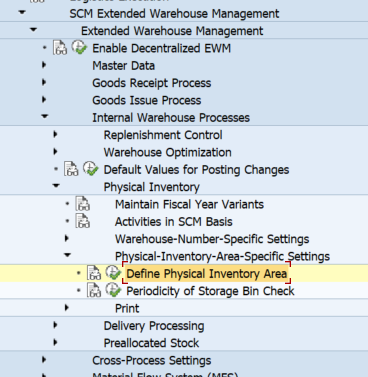The image size is (368, 377).
Task: Select Extended Warehouse Management tree entry
Action: click(172, 31)
